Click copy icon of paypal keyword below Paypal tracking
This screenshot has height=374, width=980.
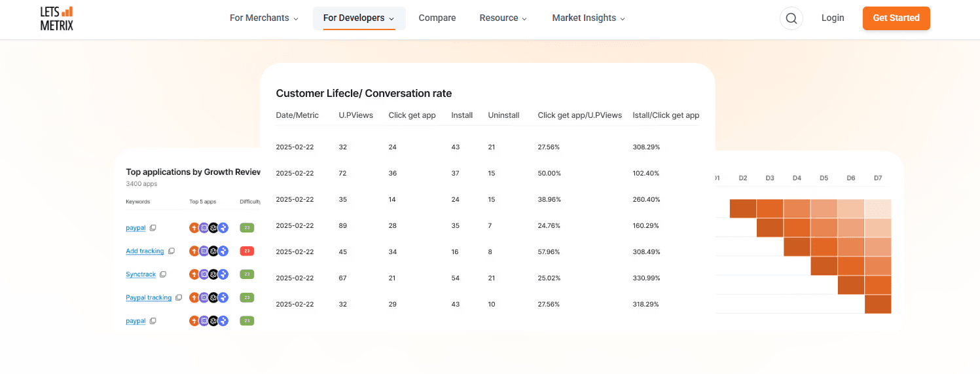(153, 321)
